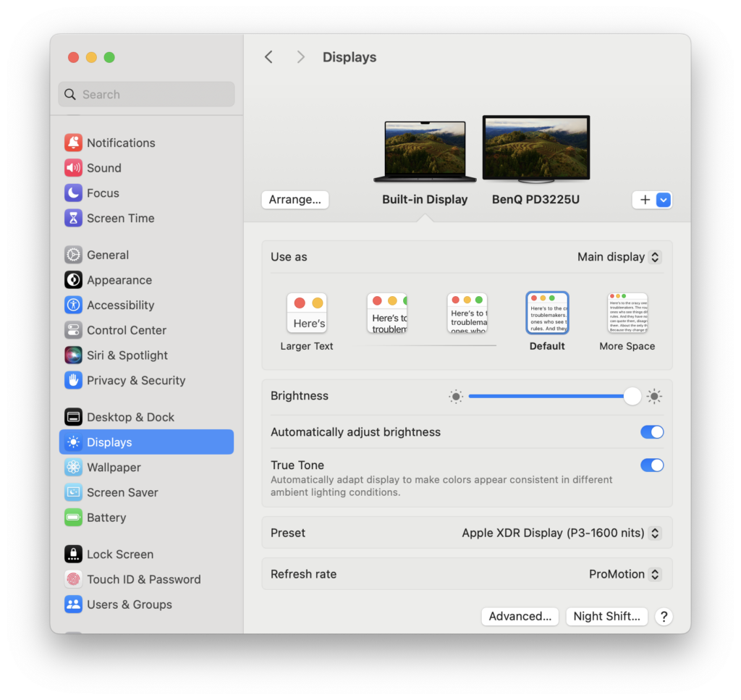Click the search magnifier icon
The width and height of the screenshot is (741, 700).
tap(70, 94)
